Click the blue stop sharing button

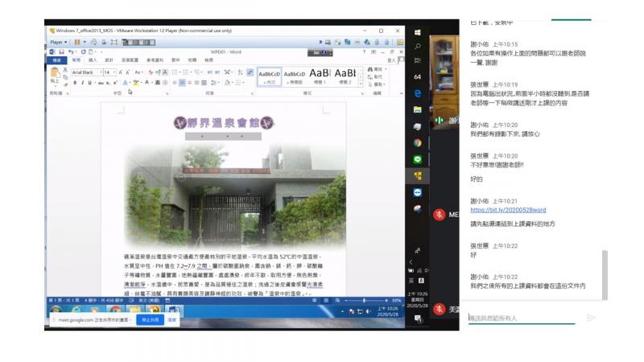pyautogui.click(x=150, y=319)
